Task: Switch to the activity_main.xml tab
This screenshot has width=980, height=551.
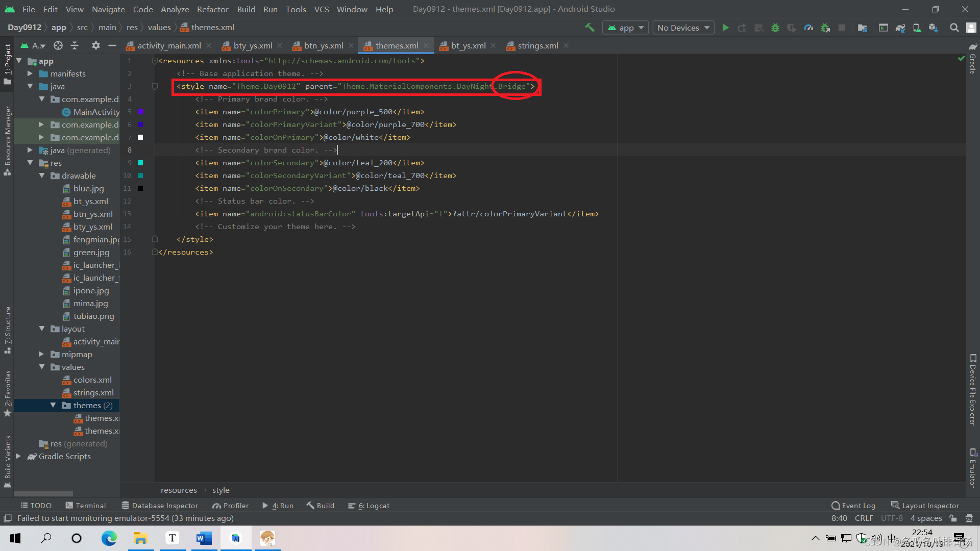Action: pos(169,45)
